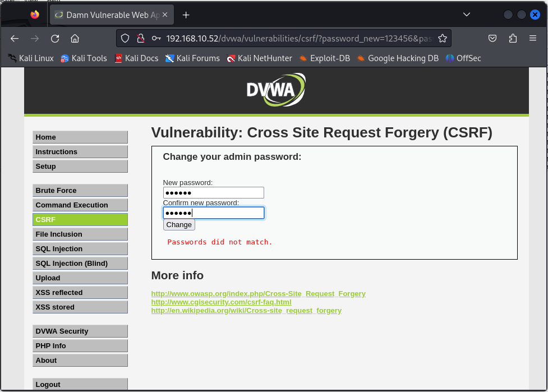The height and width of the screenshot is (392, 548).
Task: Click the 'More info' heading
Action: click(177, 275)
